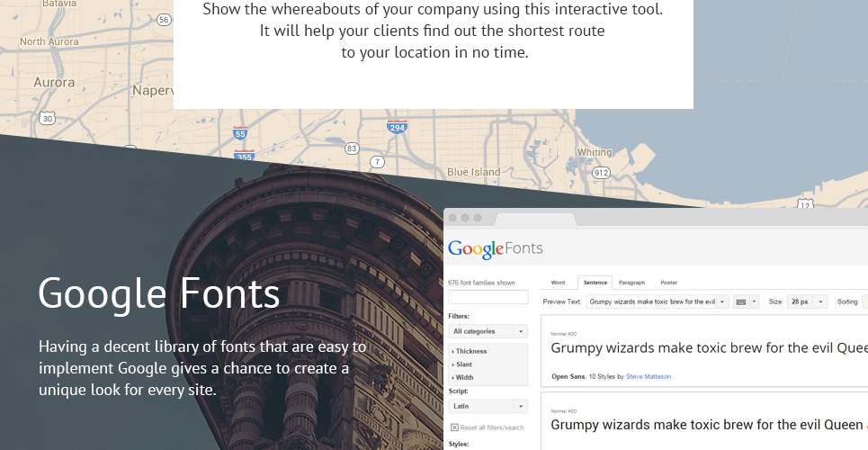868x450 pixels.
Task: Click the route 7 marker on the map
Action: pos(377,162)
